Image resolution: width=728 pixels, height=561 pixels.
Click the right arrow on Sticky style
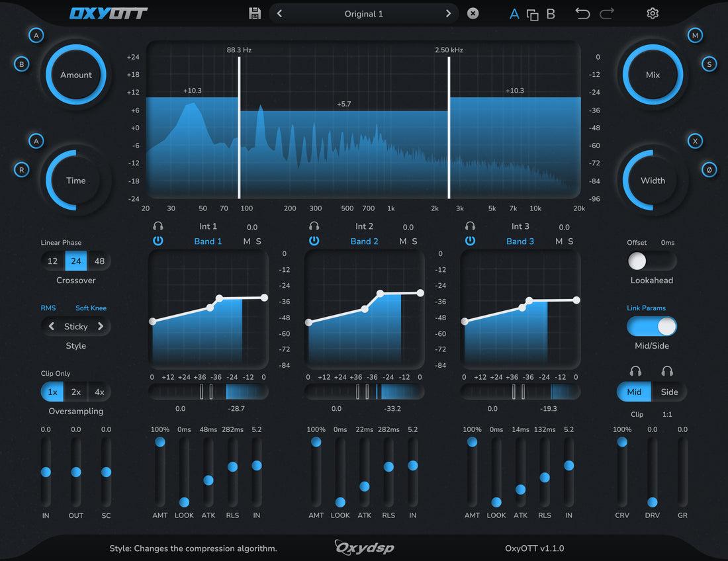click(101, 326)
